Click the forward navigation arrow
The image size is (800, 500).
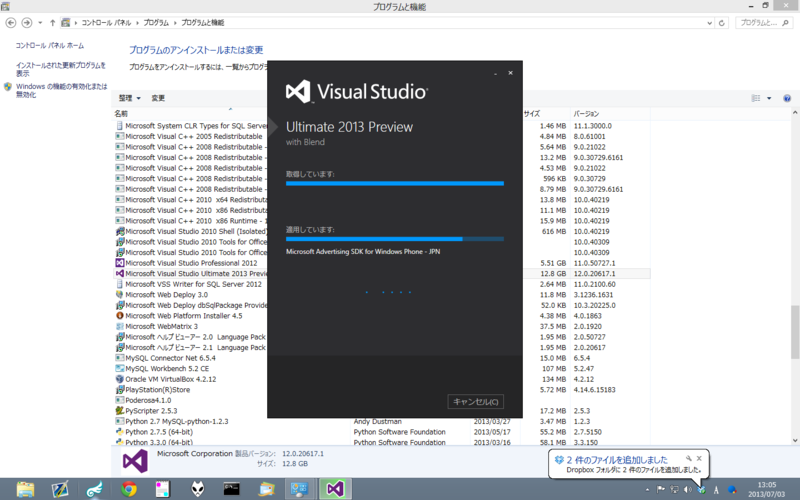[27, 22]
